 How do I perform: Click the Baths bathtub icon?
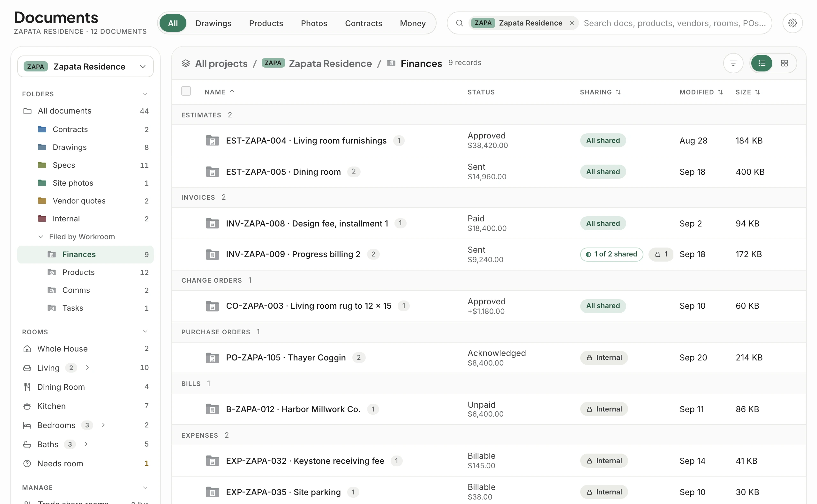(x=27, y=444)
